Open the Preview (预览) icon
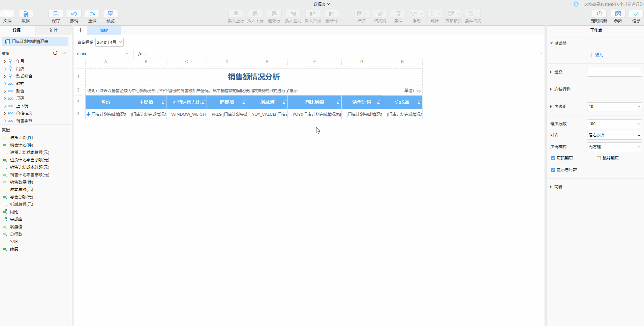 (x=111, y=14)
